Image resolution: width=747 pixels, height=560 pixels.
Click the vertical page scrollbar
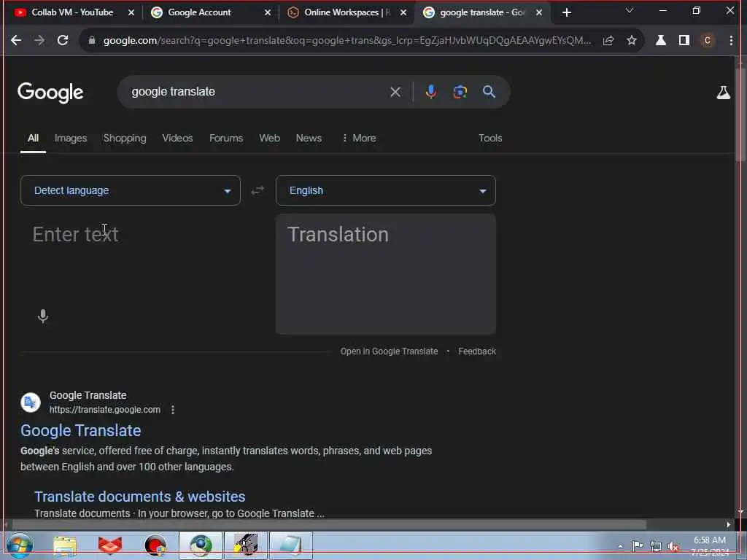coord(740,114)
